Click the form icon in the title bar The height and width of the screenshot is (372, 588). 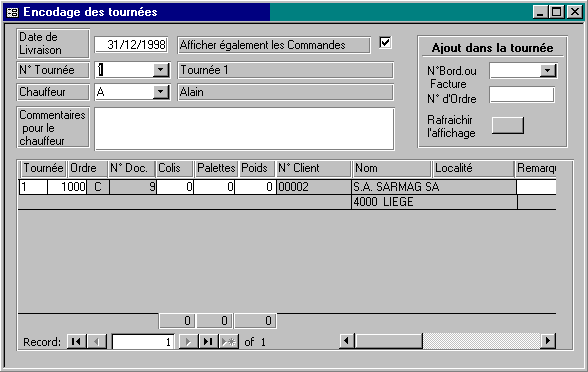click(12, 12)
